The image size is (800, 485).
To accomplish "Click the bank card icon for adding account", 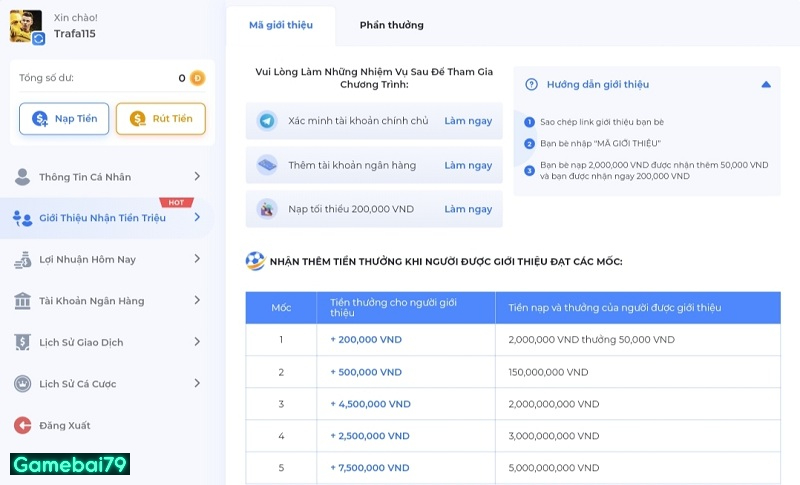I will (267, 165).
